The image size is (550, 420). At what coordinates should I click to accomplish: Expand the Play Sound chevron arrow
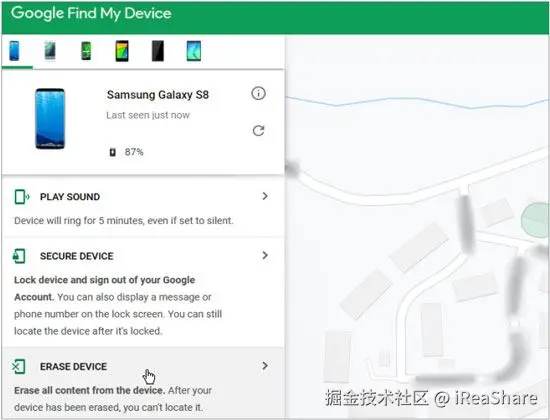(265, 196)
